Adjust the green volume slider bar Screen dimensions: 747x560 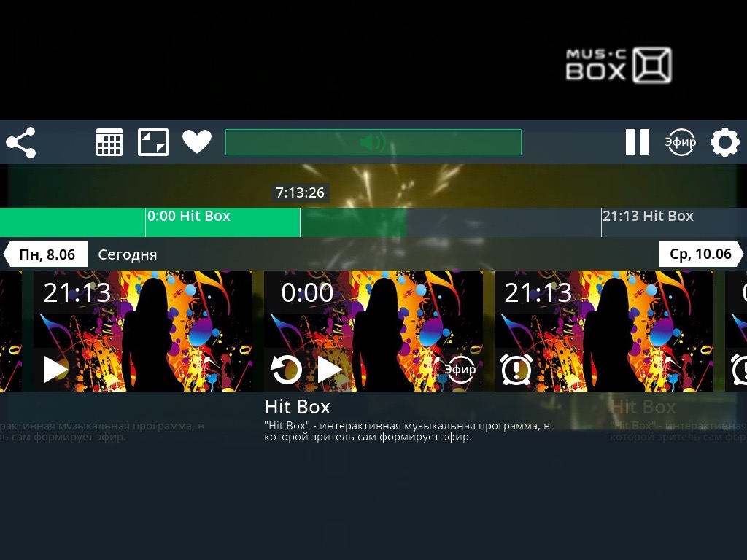click(373, 142)
